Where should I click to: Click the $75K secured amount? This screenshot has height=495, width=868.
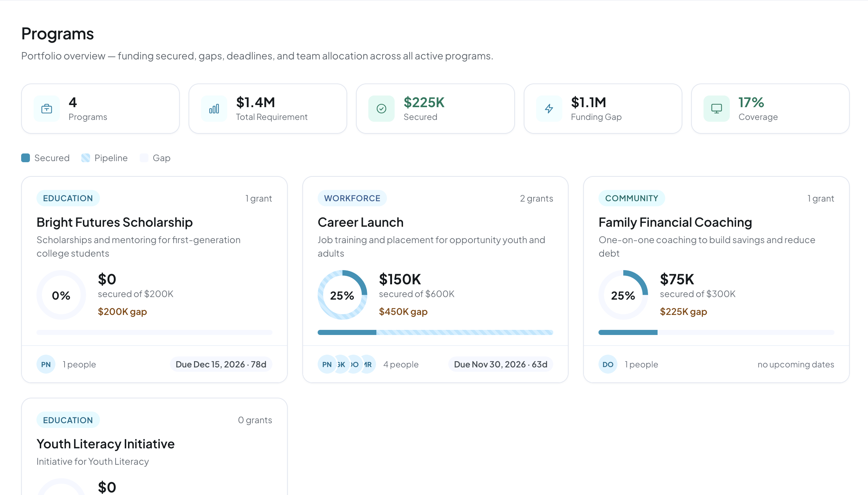(677, 279)
